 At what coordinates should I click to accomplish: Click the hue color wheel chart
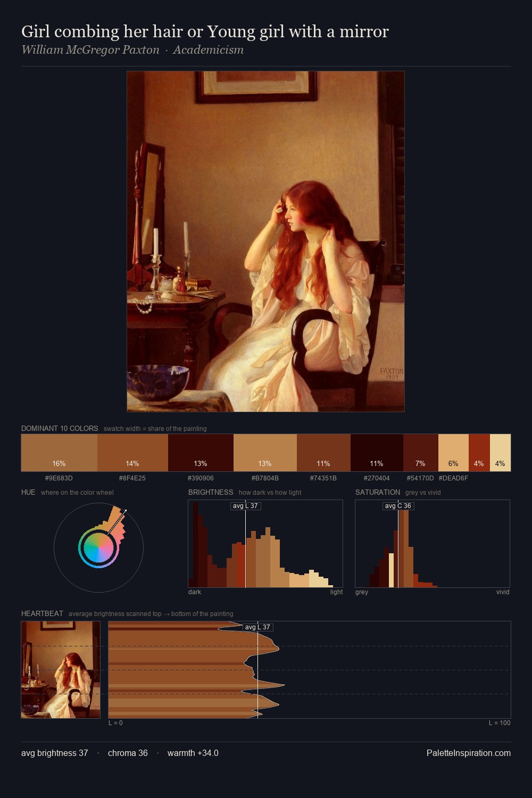coord(98,547)
